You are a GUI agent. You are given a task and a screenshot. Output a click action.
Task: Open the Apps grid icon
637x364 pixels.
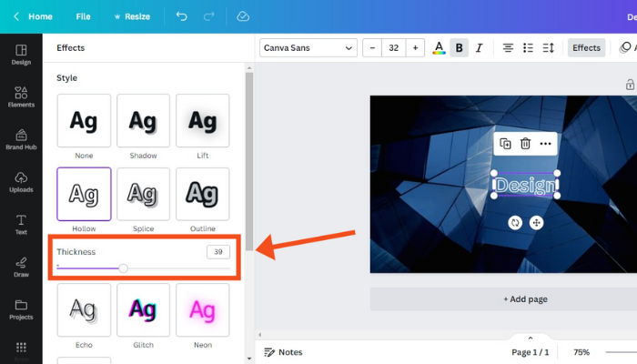(21, 348)
